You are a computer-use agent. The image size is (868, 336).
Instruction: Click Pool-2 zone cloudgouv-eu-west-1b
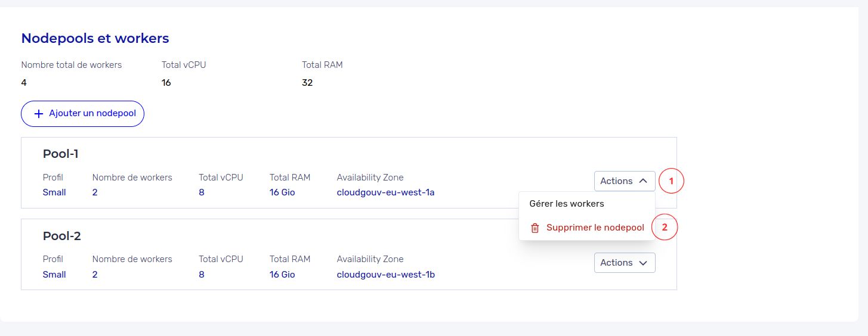click(385, 275)
